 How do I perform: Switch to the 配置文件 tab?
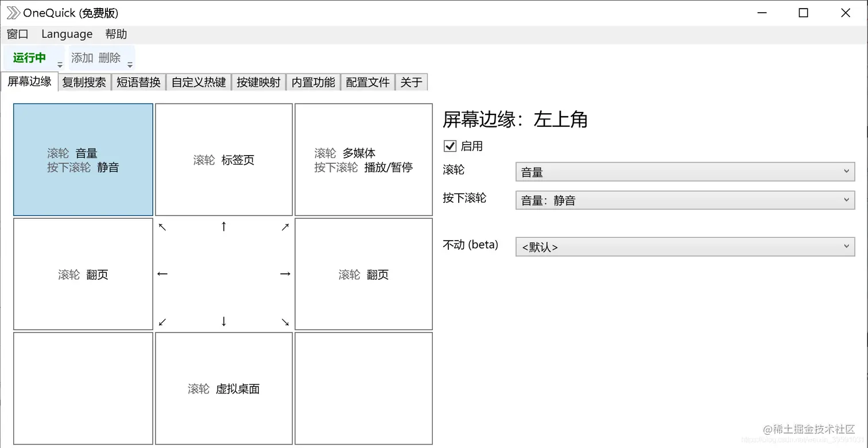tap(367, 82)
